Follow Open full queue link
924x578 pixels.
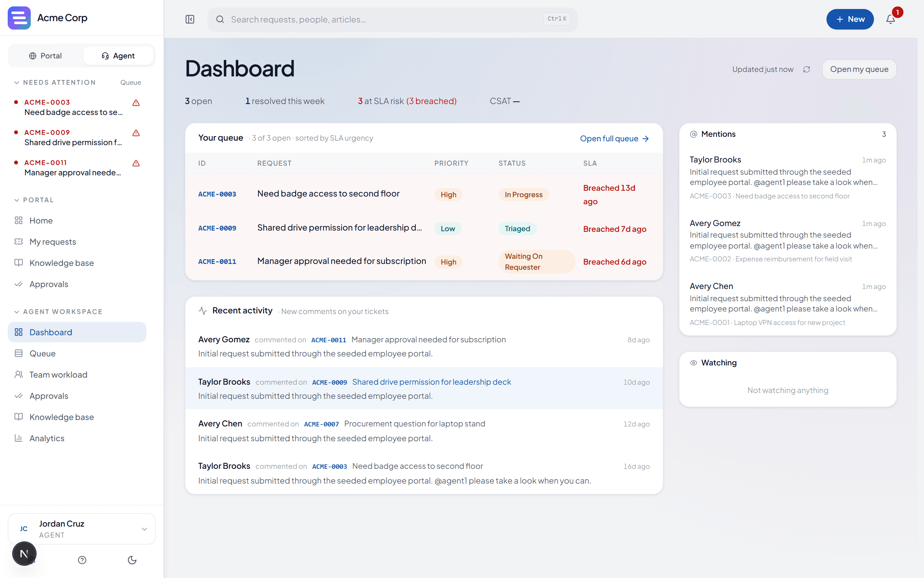point(614,138)
